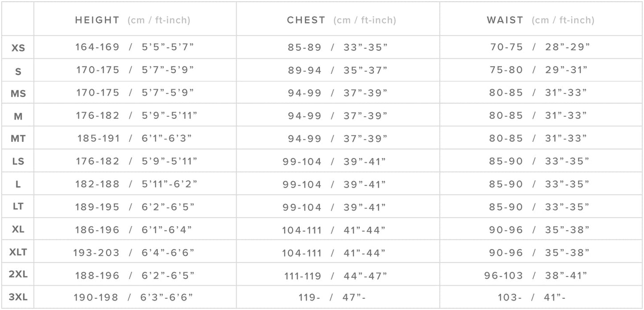644x310 pixels.
Task: Select the LS size row label
Action: pos(18,162)
